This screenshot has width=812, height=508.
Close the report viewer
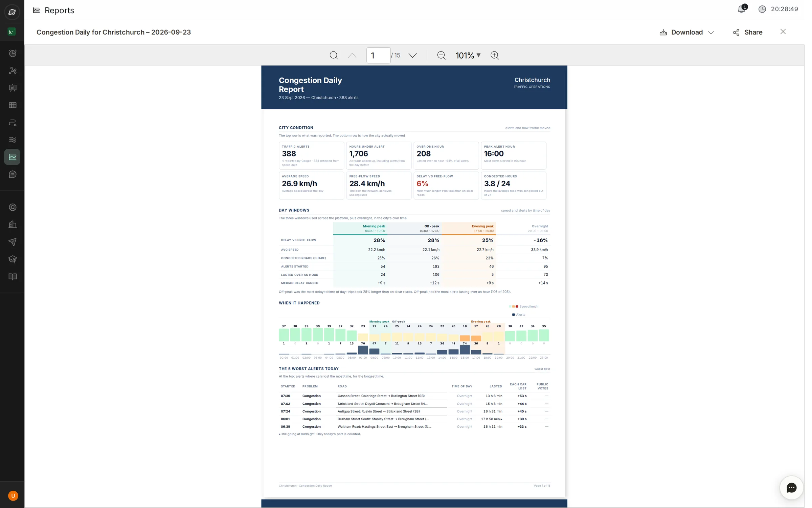pyautogui.click(x=783, y=31)
